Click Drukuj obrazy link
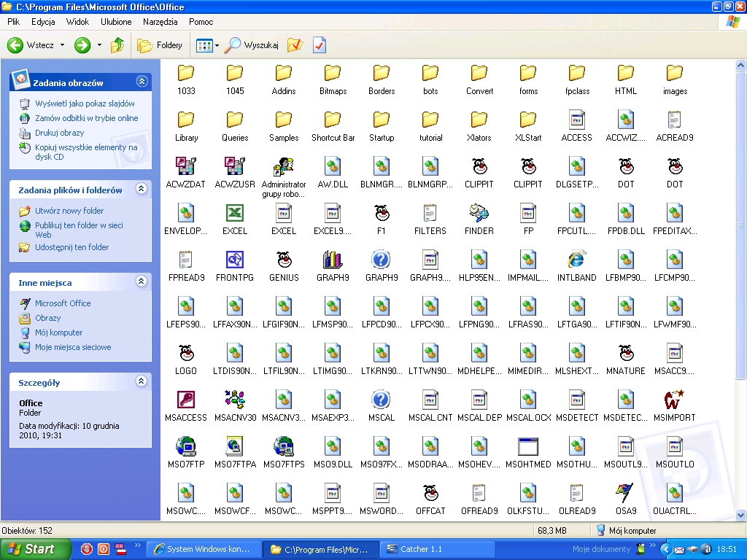 click(60, 133)
